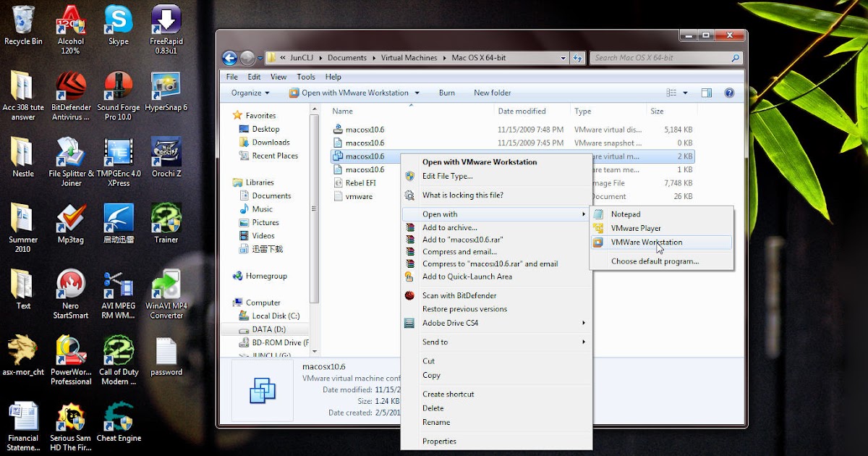
Task: Open BitDefender Antivirus desktop shortcut
Action: 71,96
